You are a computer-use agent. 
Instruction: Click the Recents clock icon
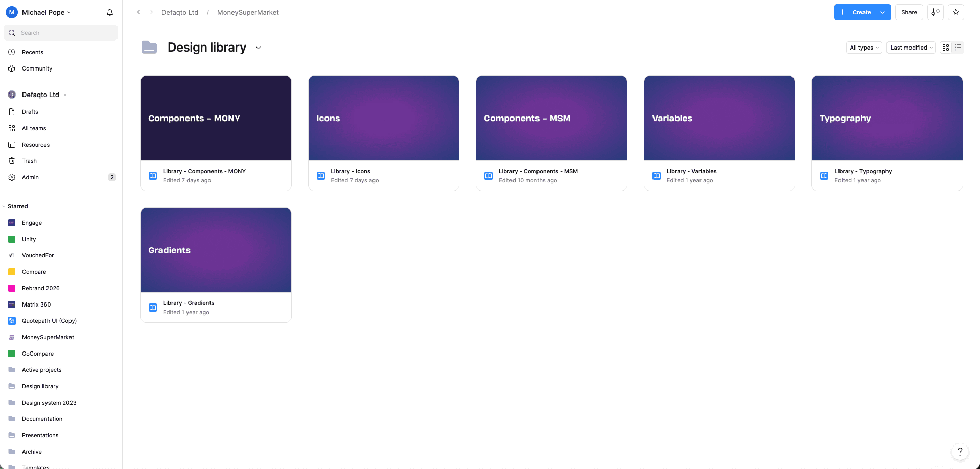(12, 52)
